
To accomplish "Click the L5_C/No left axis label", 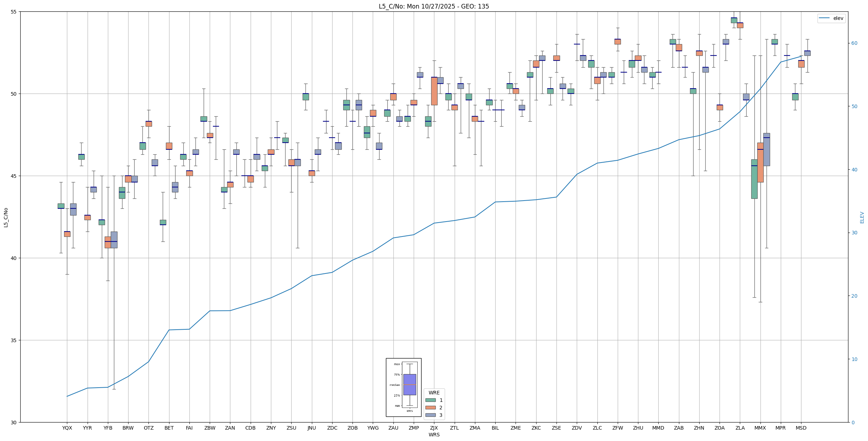I will point(6,217).
